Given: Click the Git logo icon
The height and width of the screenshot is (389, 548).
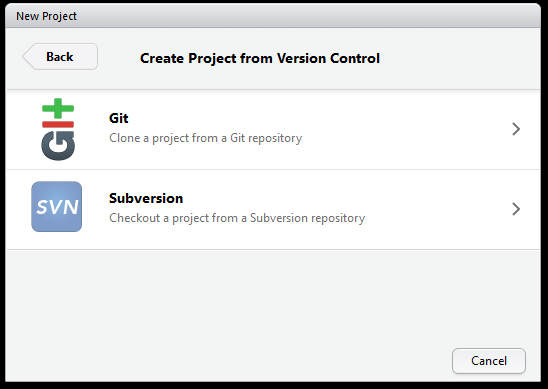Looking at the screenshot, I should [58, 129].
